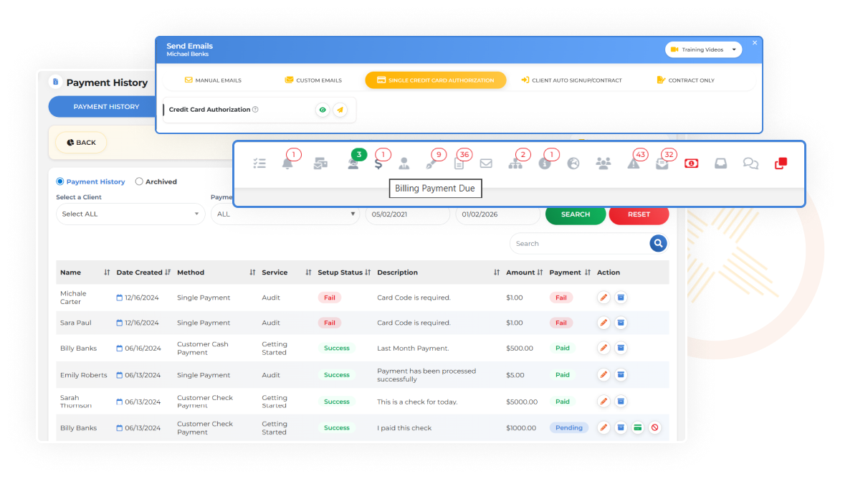Screen dimensions: 868x479
Task: Switch to the Manual Emails tab
Action: tap(213, 80)
